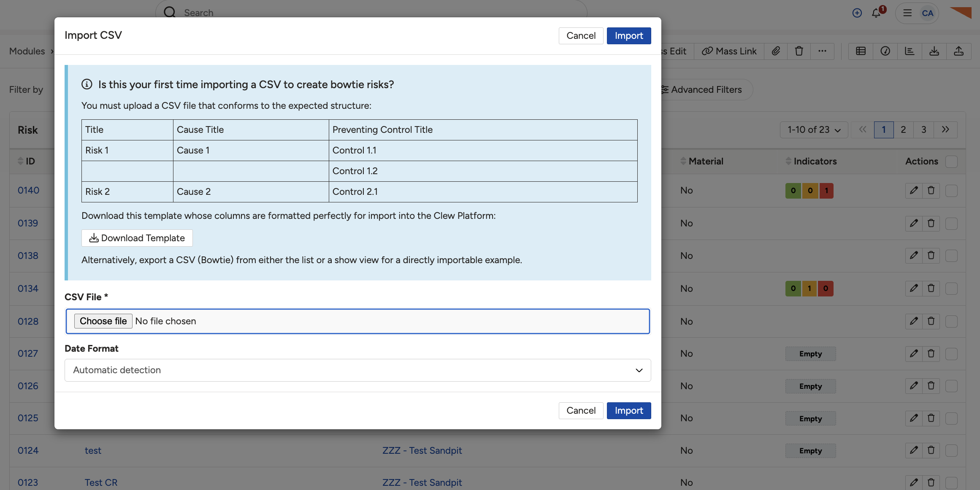Screen dimensions: 980x490
Task: Click the add new plus icon in header
Action: pyautogui.click(x=857, y=13)
